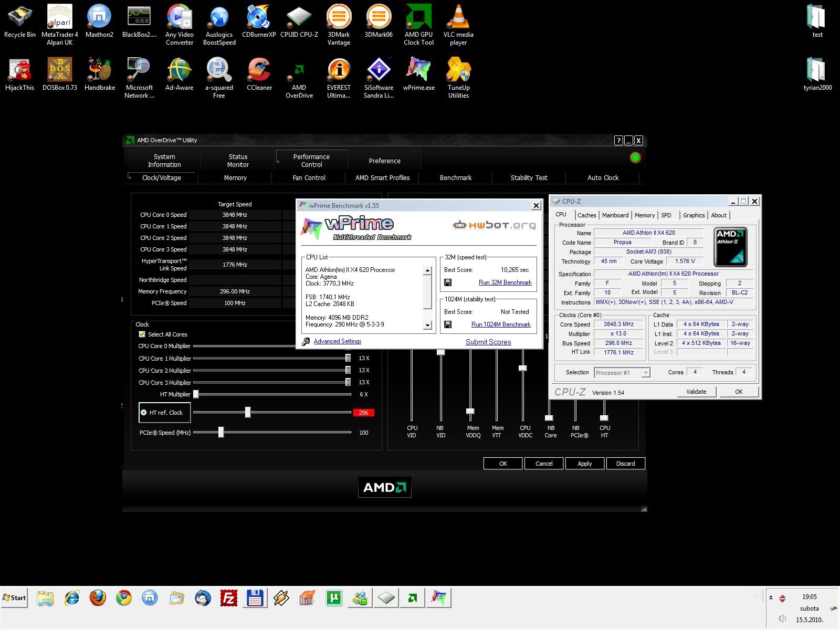840x630 pixels.
Task: Launch wPrime.exe desktop icon
Action: click(418, 74)
